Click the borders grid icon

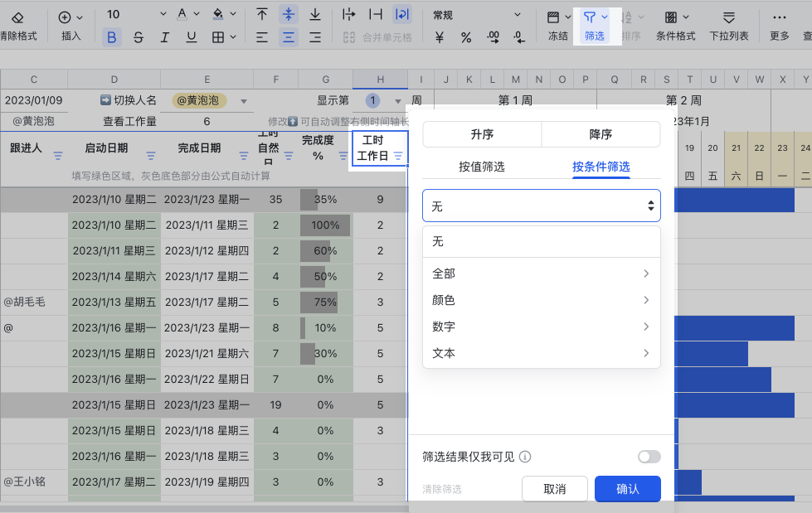pos(218,37)
